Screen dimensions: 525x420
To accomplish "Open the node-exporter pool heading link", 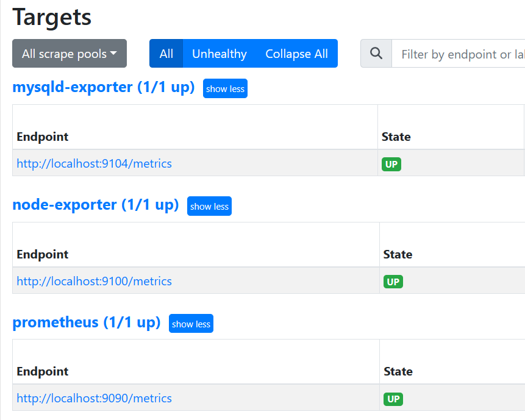I will pyautogui.click(x=95, y=205).
